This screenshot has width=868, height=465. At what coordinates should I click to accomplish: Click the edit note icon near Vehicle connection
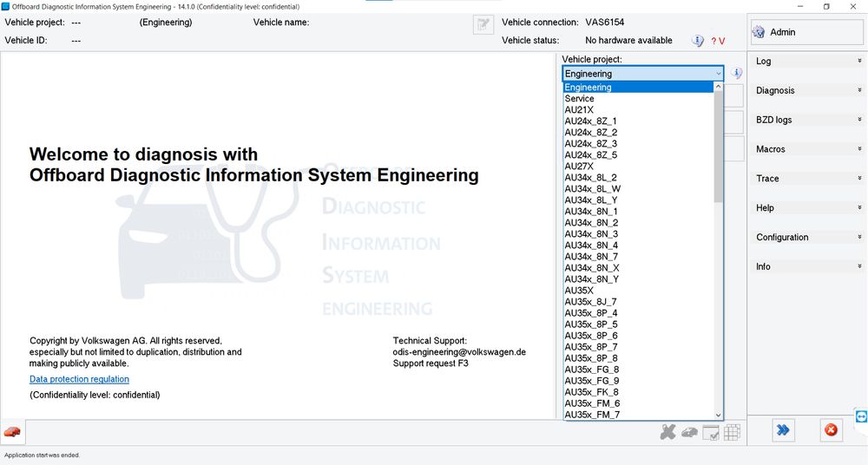[x=483, y=25]
